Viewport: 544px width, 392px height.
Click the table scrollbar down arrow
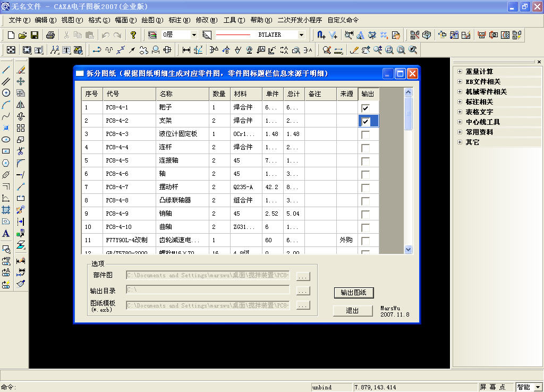(409, 250)
